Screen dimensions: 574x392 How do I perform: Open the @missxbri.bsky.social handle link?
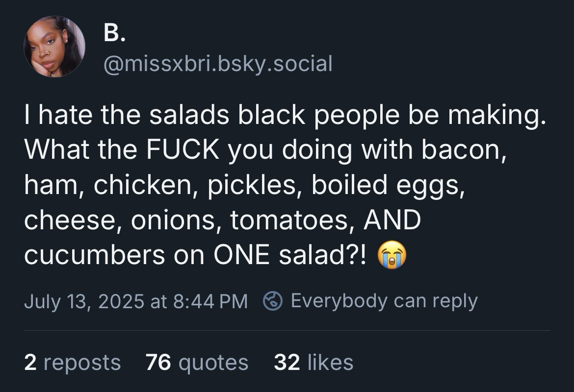pyautogui.click(x=218, y=64)
